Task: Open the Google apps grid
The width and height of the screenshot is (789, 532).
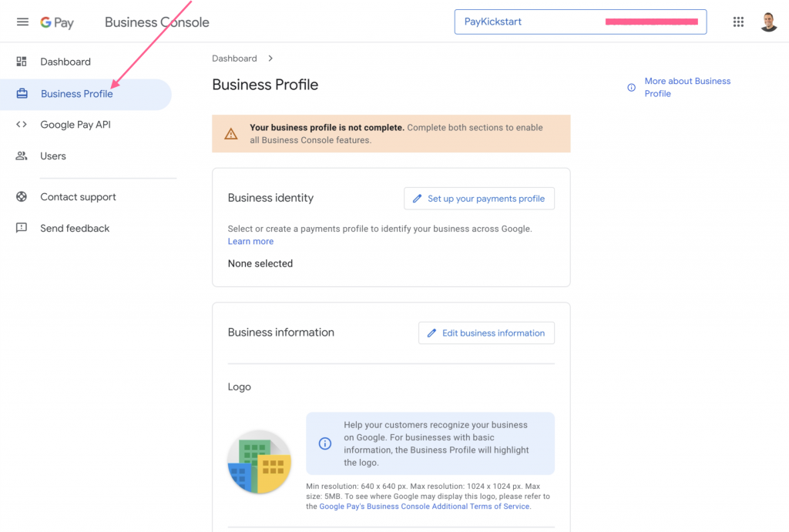Action: (738, 22)
